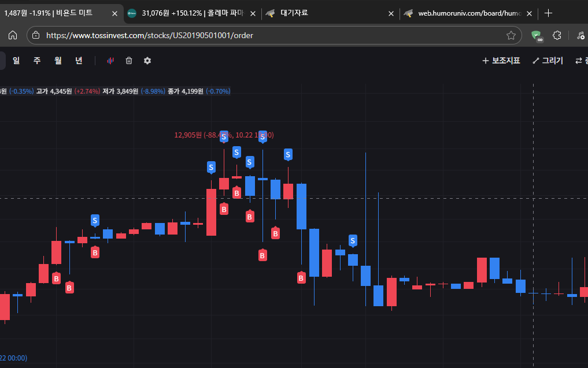Click the (+2.74%) high change percentage
The width and height of the screenshot is (588, 368).
pos(87,91)
